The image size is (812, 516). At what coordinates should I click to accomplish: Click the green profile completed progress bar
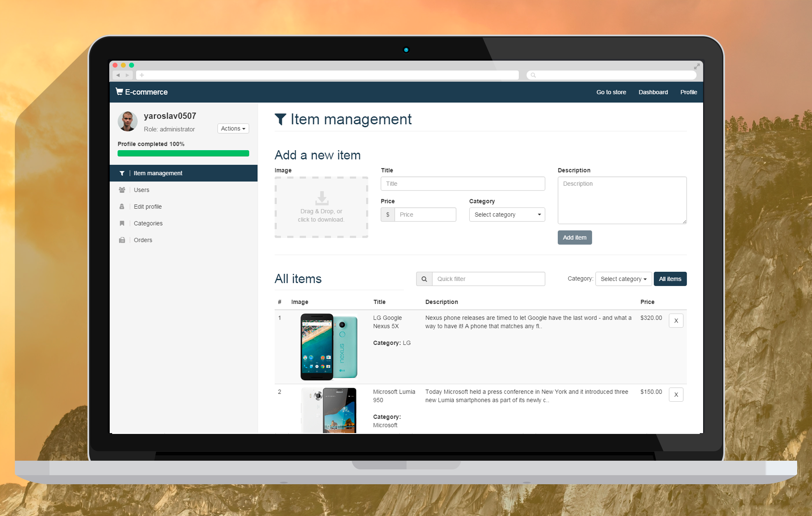point(183,153)
